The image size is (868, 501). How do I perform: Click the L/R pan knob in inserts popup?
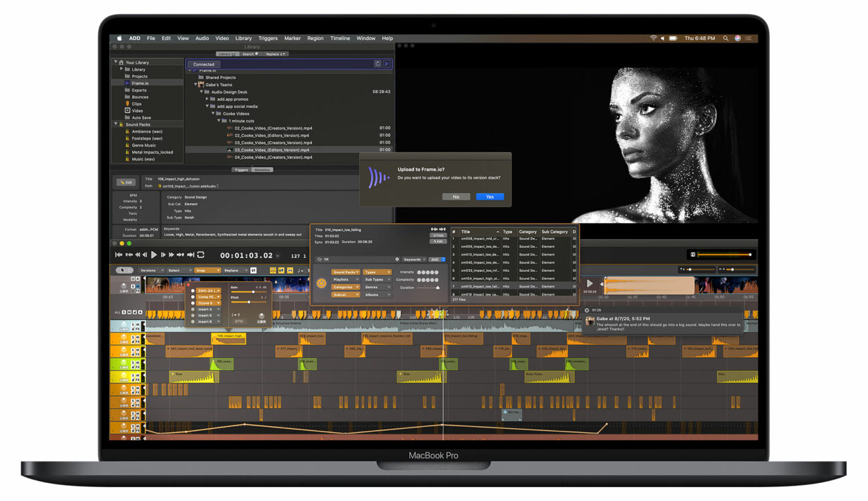[x=261, y=315]
